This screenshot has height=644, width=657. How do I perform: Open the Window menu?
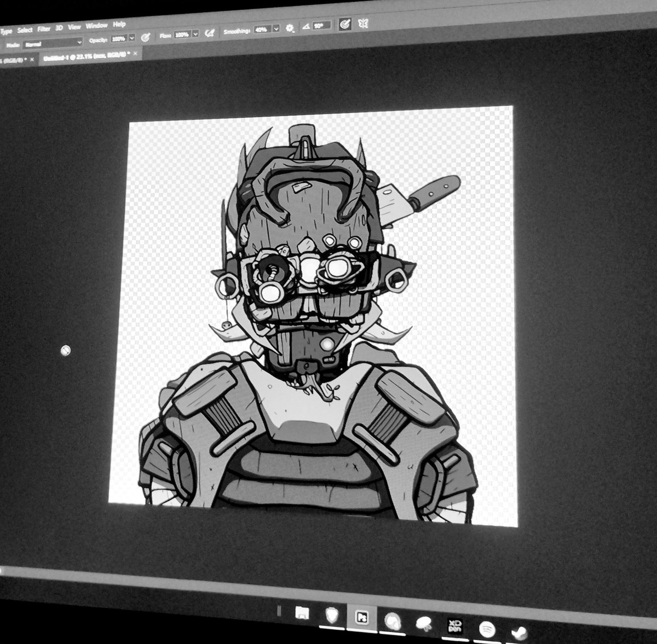point(96,26)
